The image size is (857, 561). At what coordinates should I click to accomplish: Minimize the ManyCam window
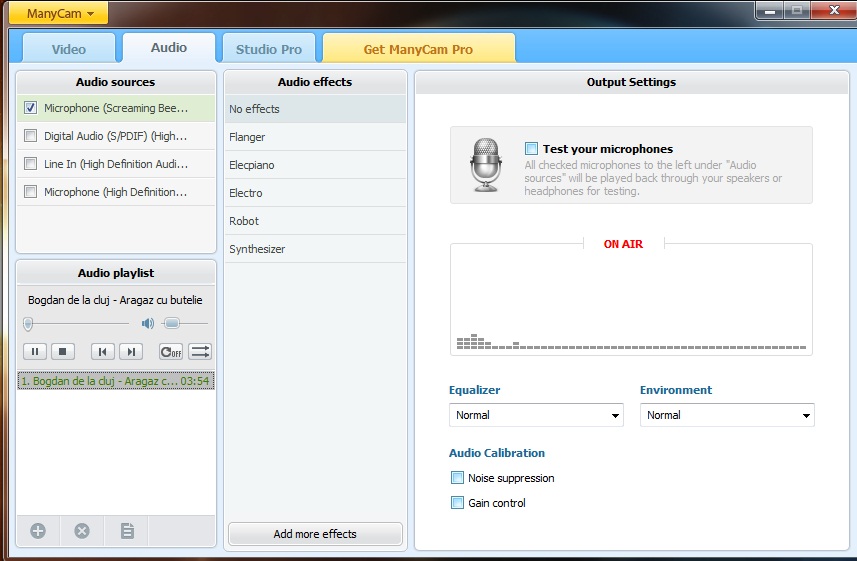coord(770,10)
